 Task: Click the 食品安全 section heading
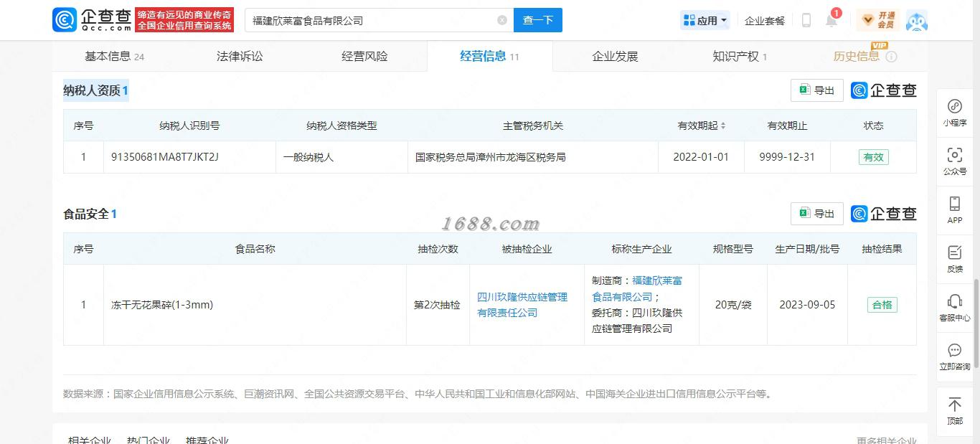(90, 214)
